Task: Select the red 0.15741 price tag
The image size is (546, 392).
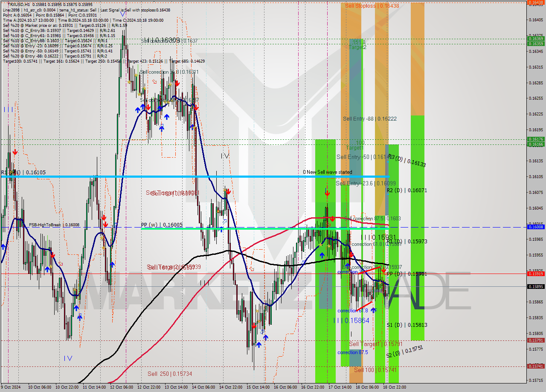Action: (536, 366)
